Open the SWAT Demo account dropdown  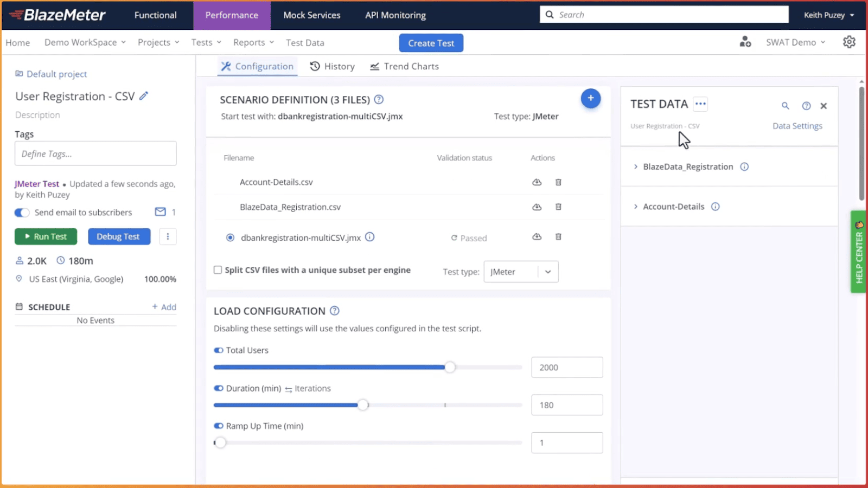pos(795,42)
